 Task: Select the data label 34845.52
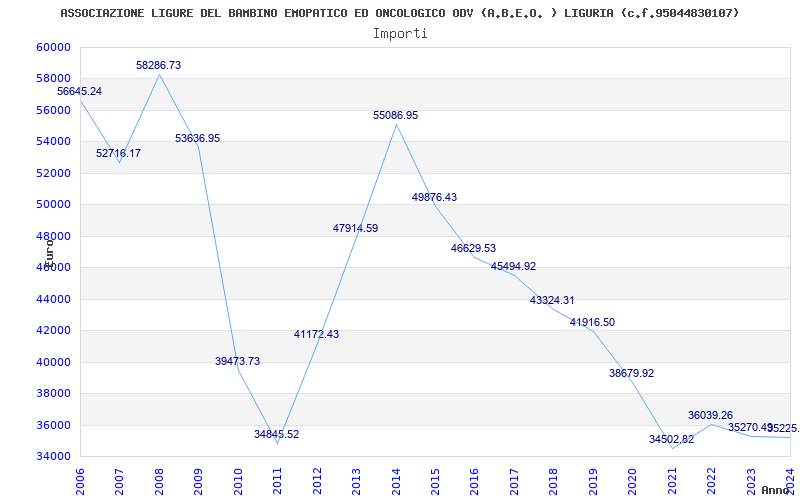coord(277,435)
